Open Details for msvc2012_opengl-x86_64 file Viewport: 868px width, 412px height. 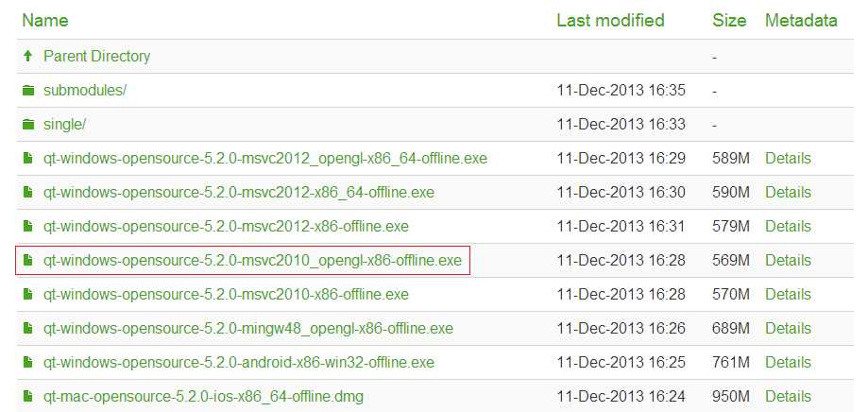[x=788, y=159]
